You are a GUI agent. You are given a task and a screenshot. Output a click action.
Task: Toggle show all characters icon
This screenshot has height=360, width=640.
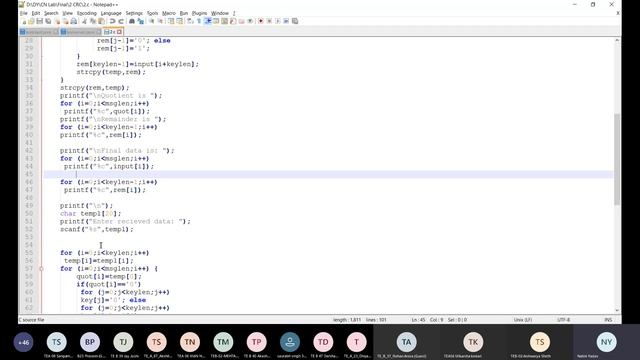coord(199,21)
